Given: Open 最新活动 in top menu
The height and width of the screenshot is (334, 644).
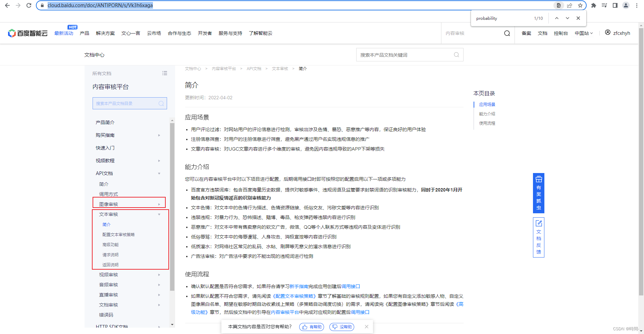Looking at the screenshot, I should pos(64,33).
